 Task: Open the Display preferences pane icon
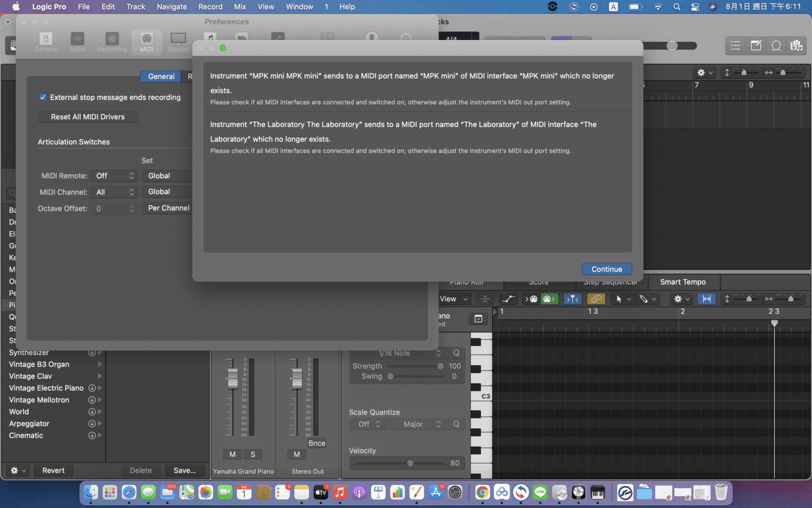pos(178,42)
